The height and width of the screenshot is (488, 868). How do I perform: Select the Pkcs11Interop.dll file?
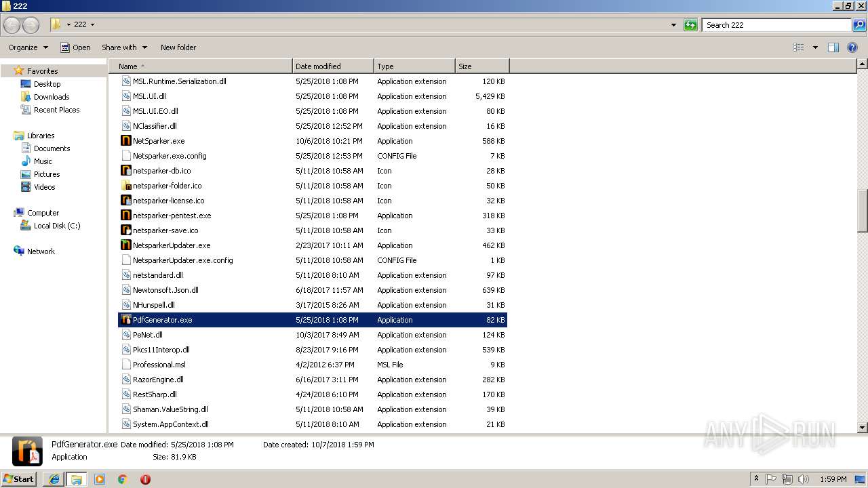[313, 350]
